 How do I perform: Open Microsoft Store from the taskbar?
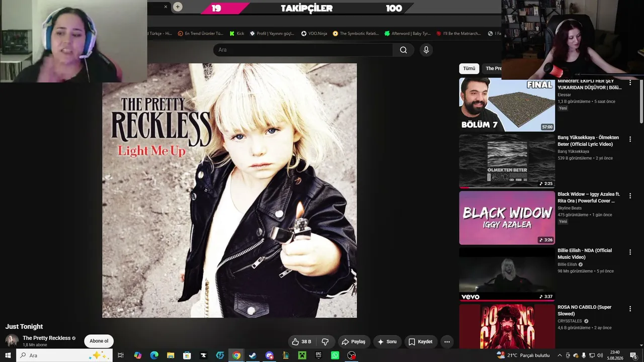187,355
